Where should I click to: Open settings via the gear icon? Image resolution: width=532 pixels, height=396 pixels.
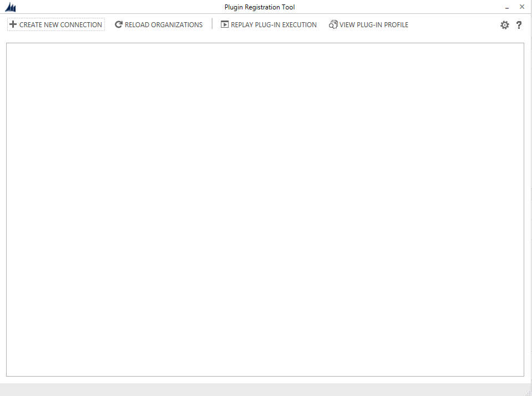tap(504, 25)
